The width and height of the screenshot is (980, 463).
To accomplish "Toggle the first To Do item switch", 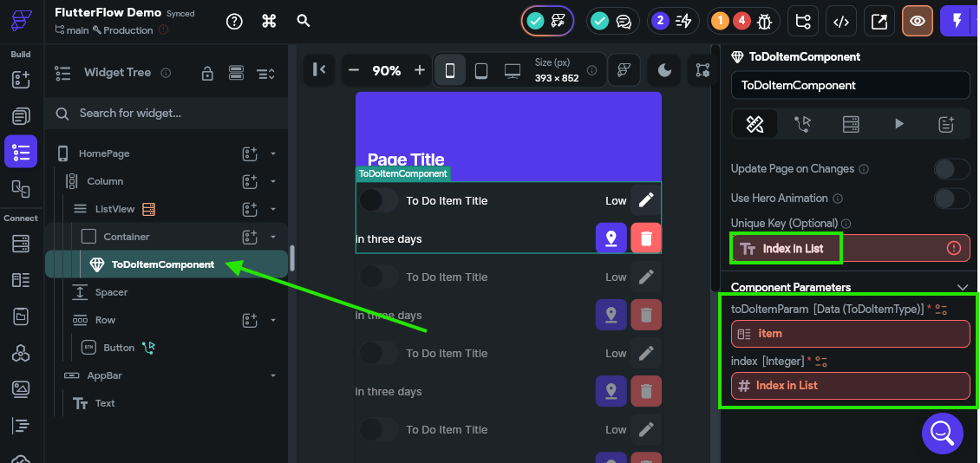I will click(379, 200).
